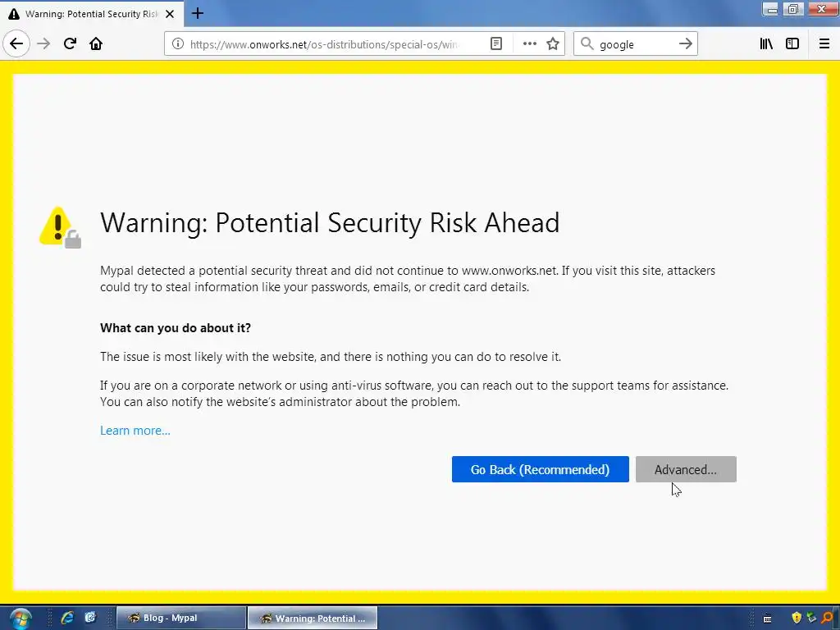Bookmark this page with star icon

[x=553, y=44]
